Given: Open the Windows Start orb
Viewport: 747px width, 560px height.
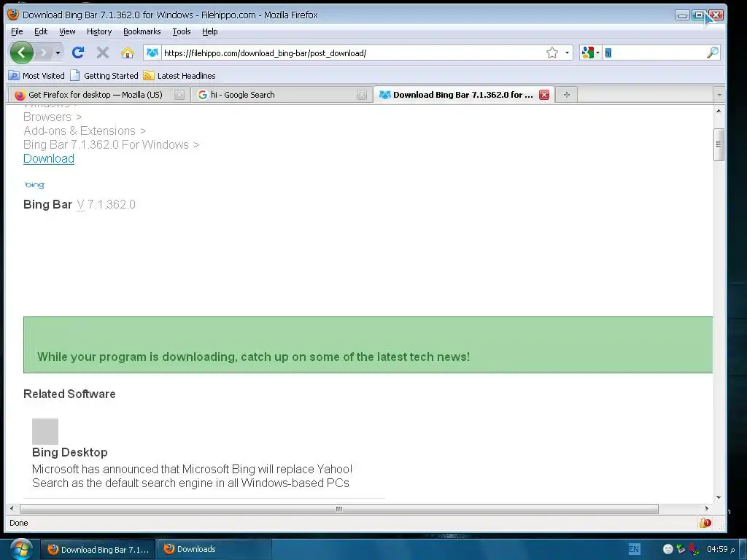Looking at the screenshot, I should point(21,549).
